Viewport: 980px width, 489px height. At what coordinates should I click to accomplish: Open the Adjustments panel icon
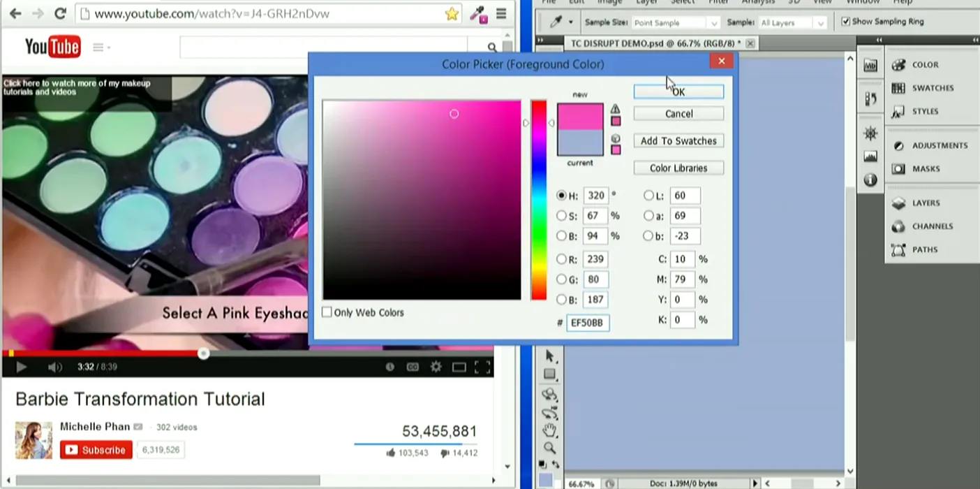coord(898,145)
